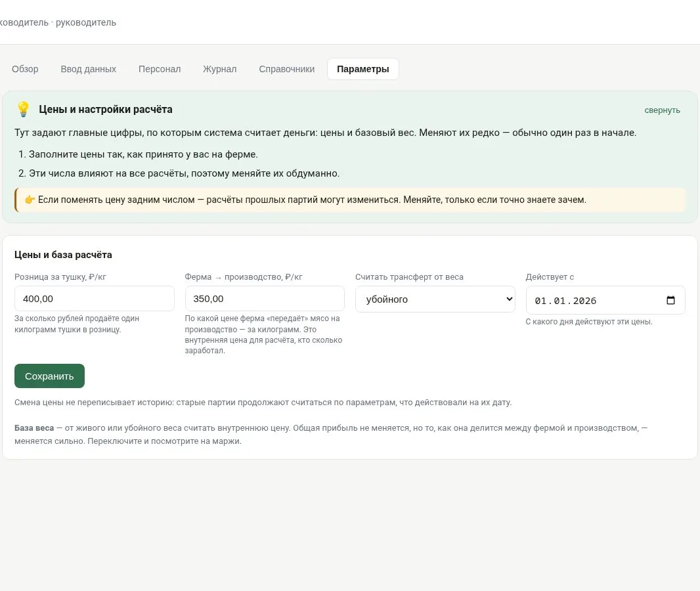Click the С какого дня действуют эти цены text
Viewport: 700px width, 591px height.
(x=589, y=321)
